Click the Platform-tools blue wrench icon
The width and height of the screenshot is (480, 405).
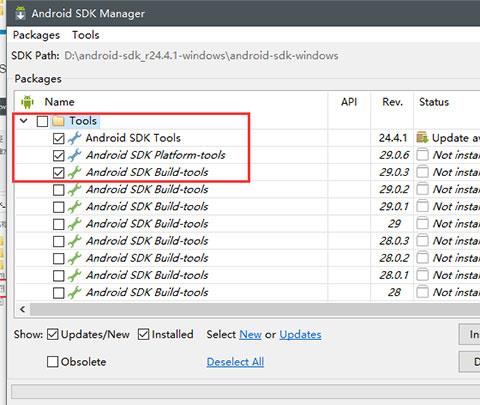coord(74,155)
